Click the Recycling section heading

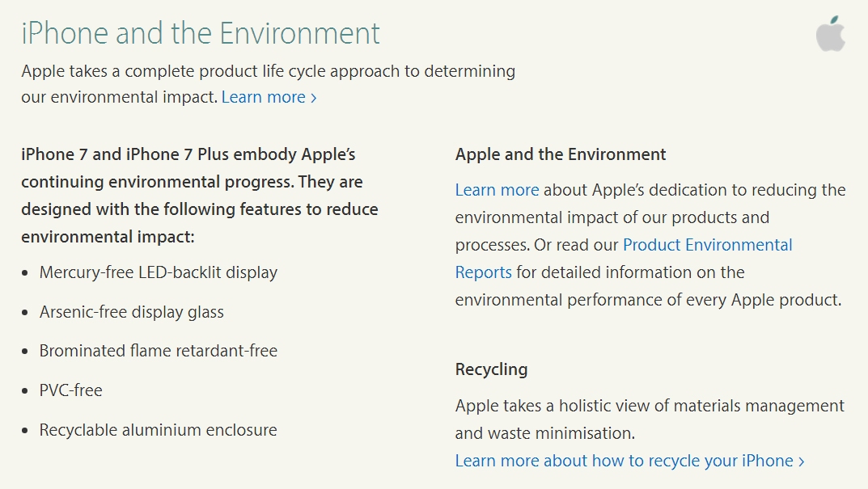(x=491, y=369)
